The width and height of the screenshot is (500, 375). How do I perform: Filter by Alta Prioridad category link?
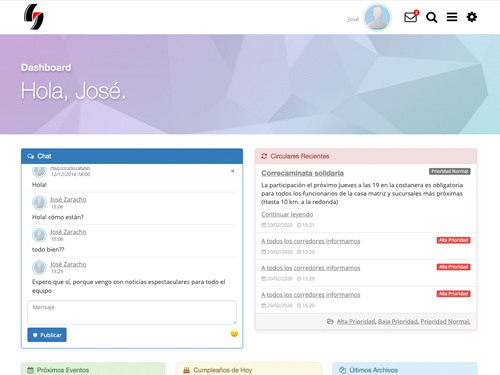click(x=356, y=321)
